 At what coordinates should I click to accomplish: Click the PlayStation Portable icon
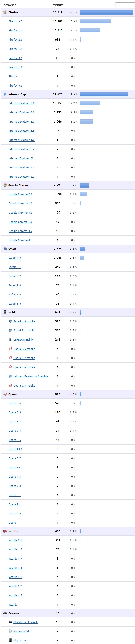click(x=10, y=622)
